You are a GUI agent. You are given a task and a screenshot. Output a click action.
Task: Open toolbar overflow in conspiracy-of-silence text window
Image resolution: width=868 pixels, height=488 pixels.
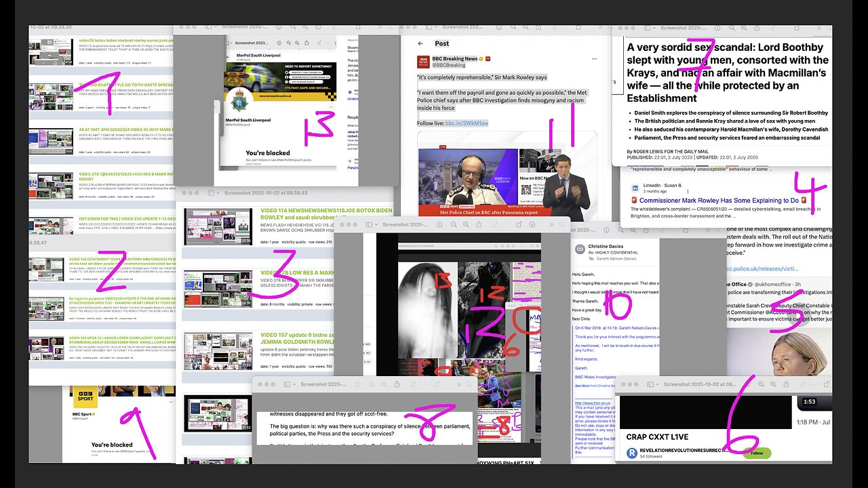(459, 384)
